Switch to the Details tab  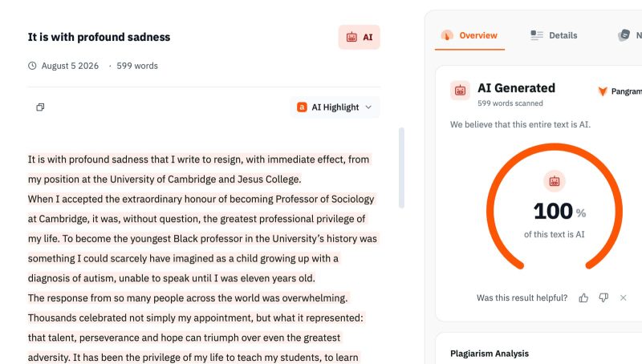554,35
